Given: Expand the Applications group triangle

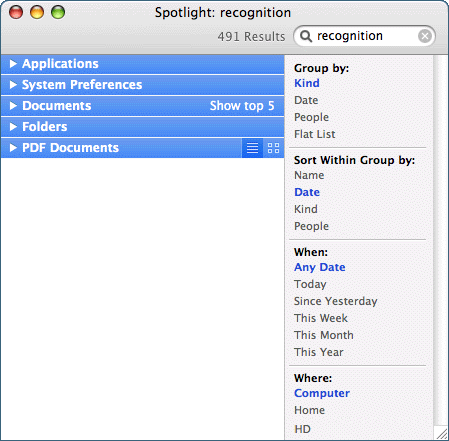Looking at the screenshot, I should click(13, 64).
